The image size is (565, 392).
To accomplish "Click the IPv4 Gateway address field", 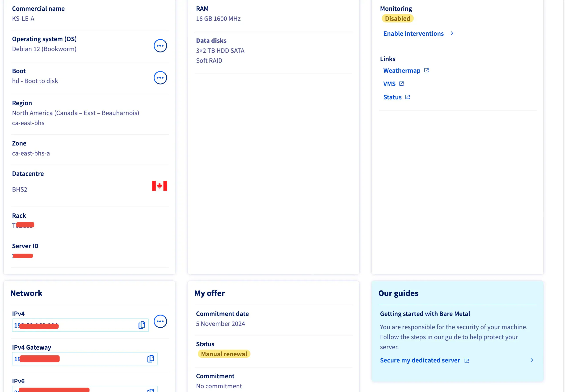I will pos(85,359).
